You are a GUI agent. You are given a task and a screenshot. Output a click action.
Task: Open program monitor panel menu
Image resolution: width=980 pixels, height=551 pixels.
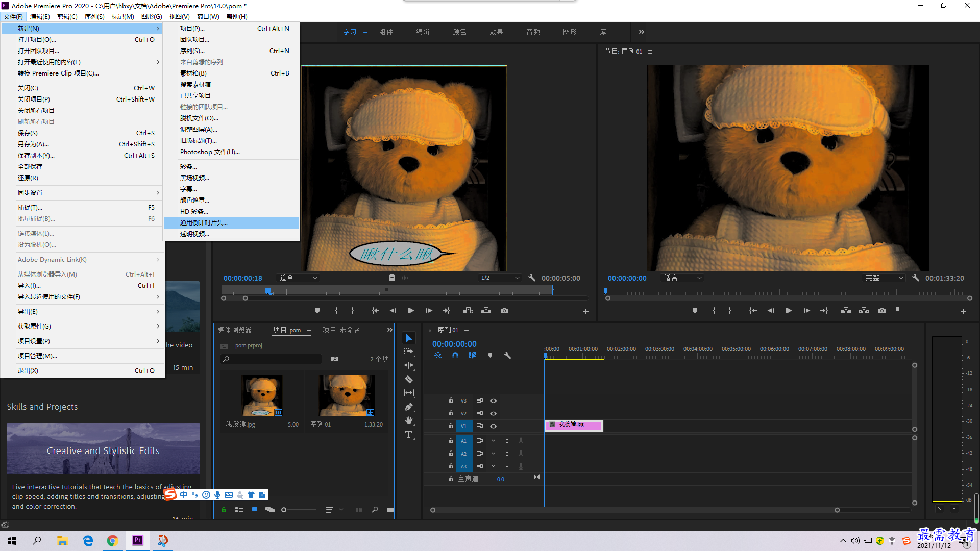[650, 52]
